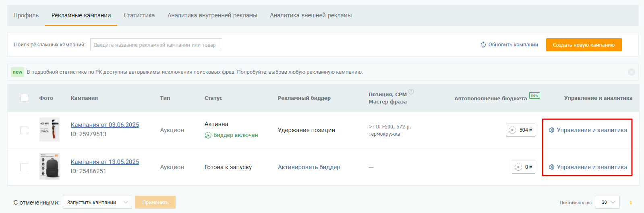This screenshot has width=644, height=213.
Task: Click the auto-refill icon in the 504 ₽ budget box
Action: [x=512, y=130]
